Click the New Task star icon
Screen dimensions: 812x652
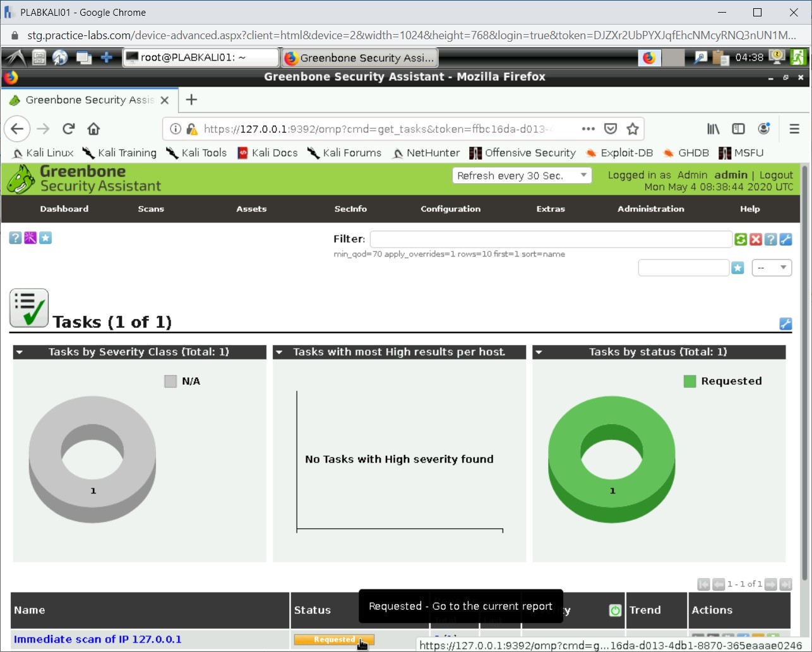coord(45,238)
